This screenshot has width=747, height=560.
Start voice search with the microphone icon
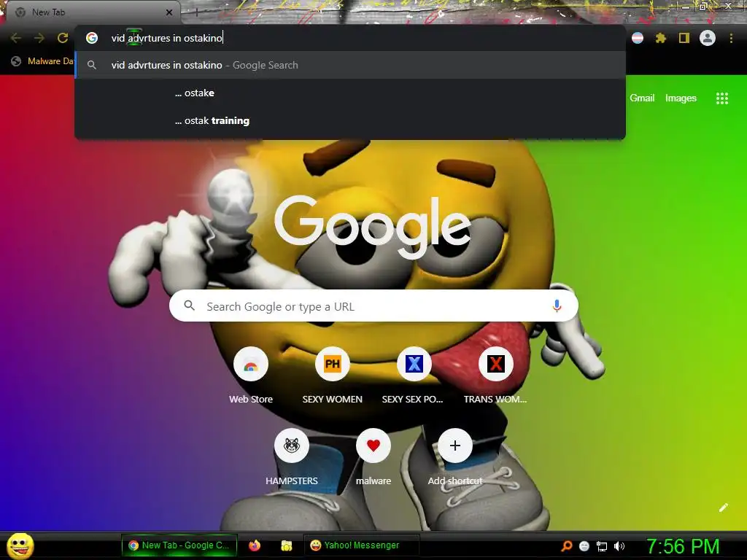click(557, 306)
